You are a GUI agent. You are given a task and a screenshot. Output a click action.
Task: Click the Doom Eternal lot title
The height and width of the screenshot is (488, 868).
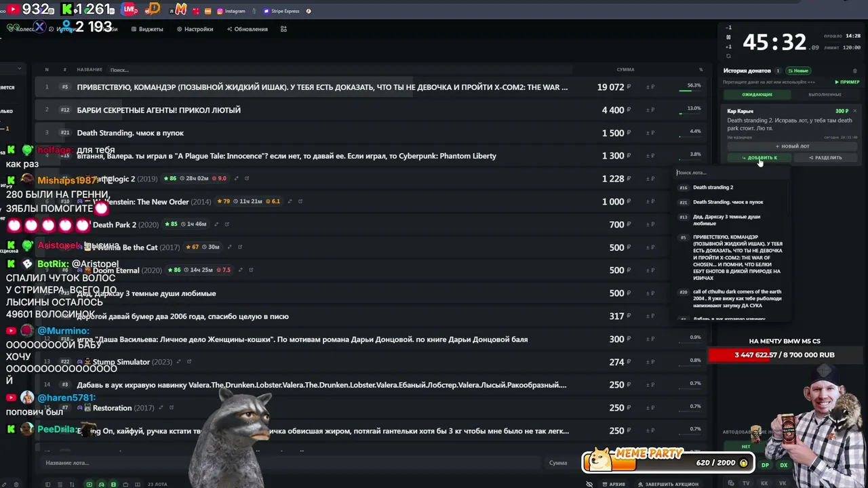pyautogui.click(x=116, y=270)
